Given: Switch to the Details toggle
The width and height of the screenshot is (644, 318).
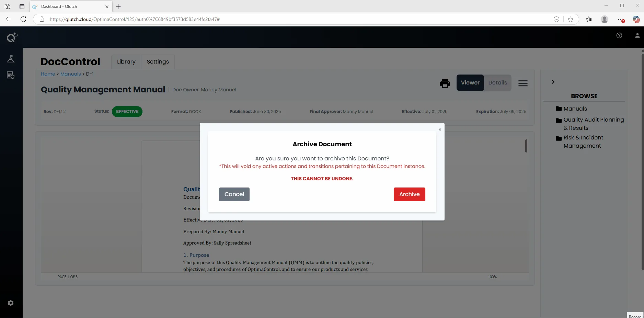Looking at the screenshot, I should pyautogui.click(x=497, y=83).
